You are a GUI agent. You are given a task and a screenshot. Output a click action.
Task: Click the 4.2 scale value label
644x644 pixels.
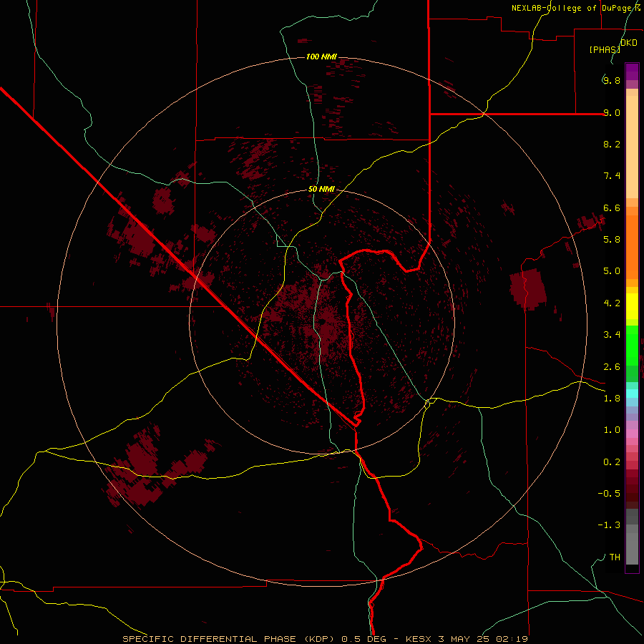pos(612,303)
